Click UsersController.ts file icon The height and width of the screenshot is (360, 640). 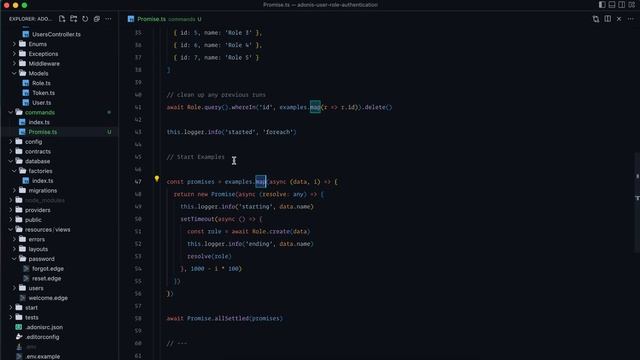click(26, 34)
